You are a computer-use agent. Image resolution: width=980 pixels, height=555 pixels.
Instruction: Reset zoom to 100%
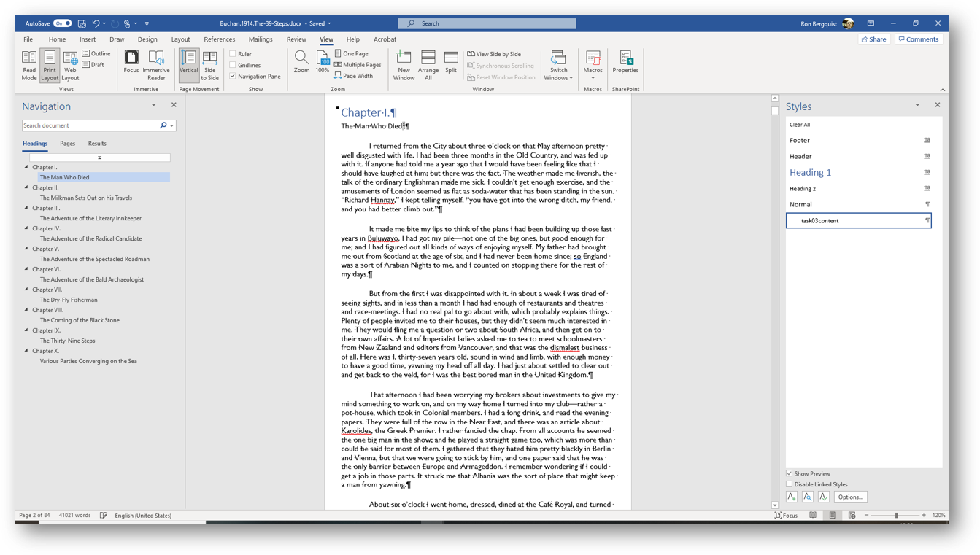pos(322,65)
